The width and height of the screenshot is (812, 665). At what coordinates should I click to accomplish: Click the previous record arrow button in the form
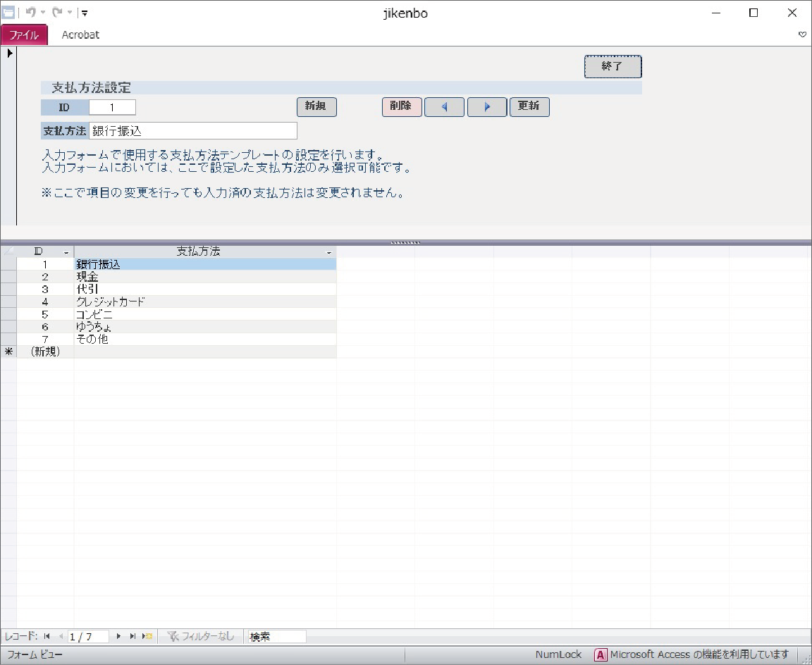coord(444,107)
